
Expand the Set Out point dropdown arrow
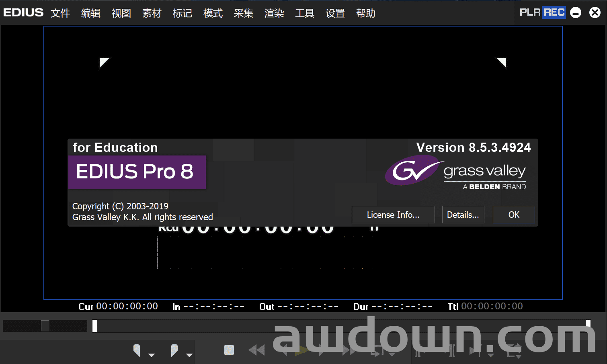(189, 355)
